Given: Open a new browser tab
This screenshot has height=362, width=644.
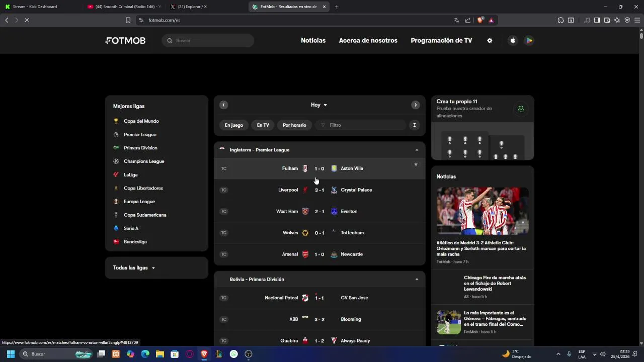Looking at the screenshot, I should tap(337, 7).
